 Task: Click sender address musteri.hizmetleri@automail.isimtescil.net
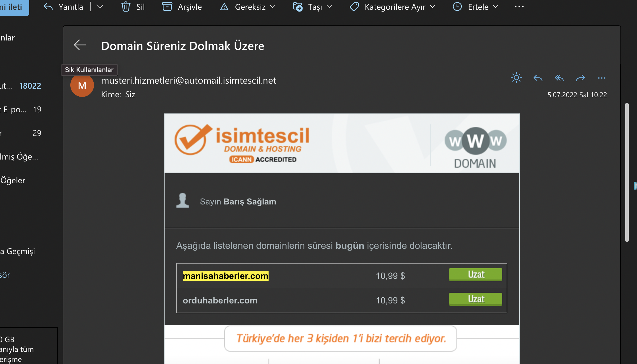(189, 80)
